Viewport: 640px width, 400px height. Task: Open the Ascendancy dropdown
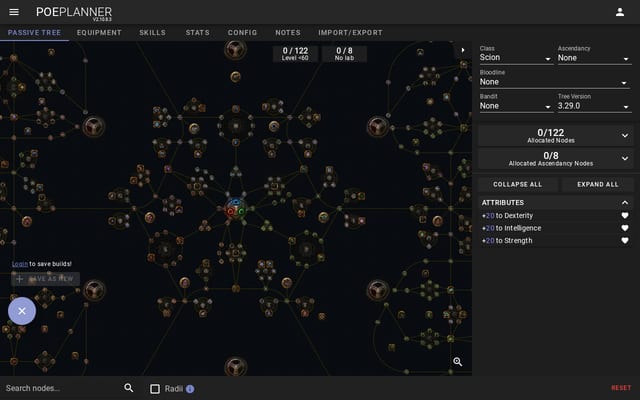click(594, 57)
